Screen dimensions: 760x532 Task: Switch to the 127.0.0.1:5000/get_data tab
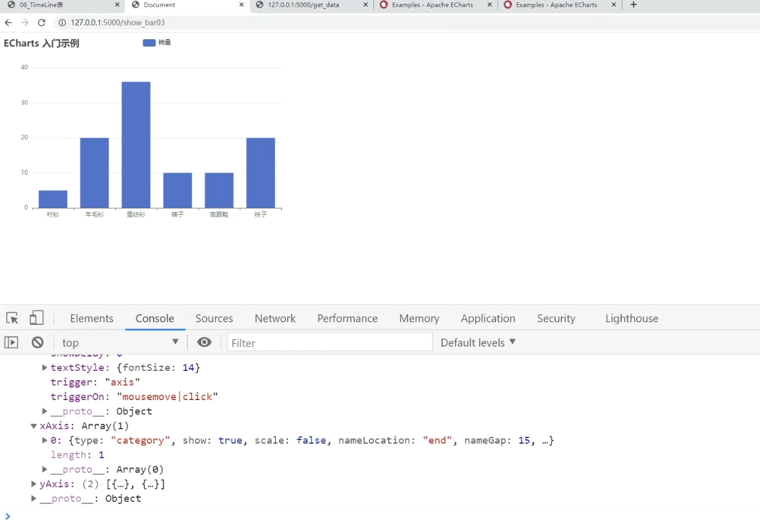point(311,4)
